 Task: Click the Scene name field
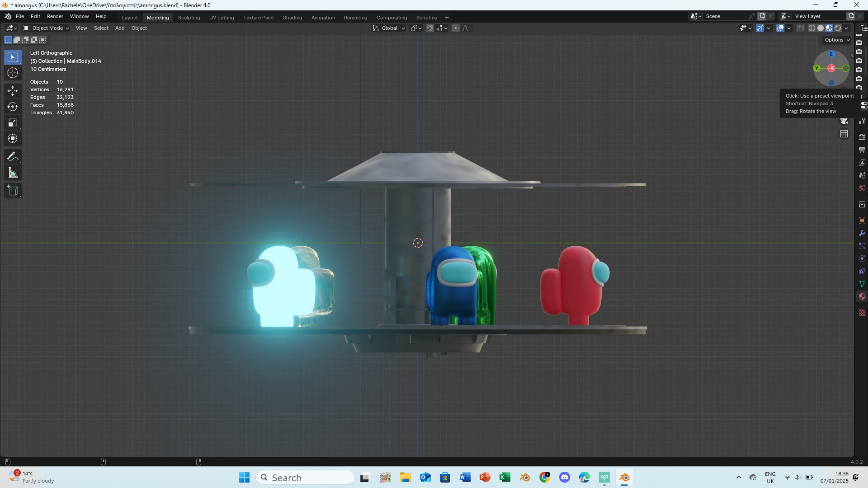726,16
